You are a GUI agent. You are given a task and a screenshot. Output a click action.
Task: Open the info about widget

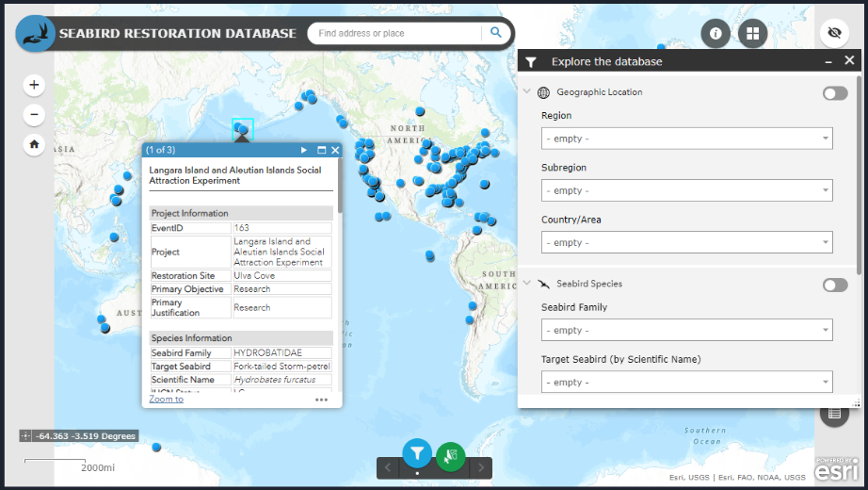coord(715,34)
